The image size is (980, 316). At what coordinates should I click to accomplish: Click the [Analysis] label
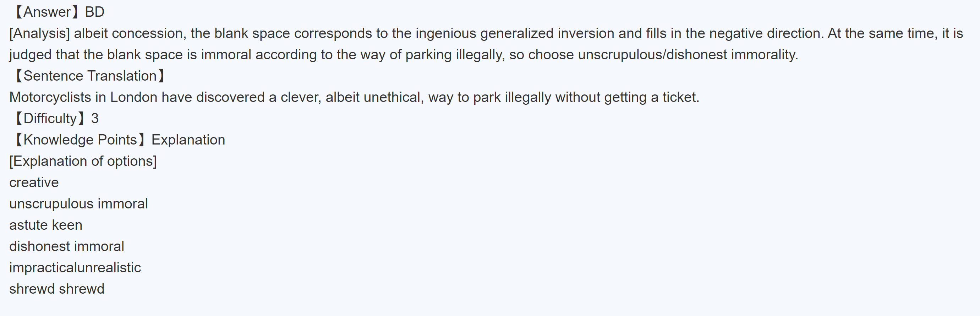point(39,33)
